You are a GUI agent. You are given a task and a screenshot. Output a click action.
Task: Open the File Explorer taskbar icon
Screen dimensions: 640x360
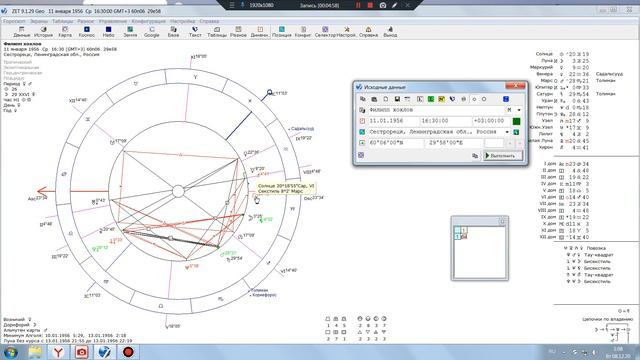(x=35, y=352)
